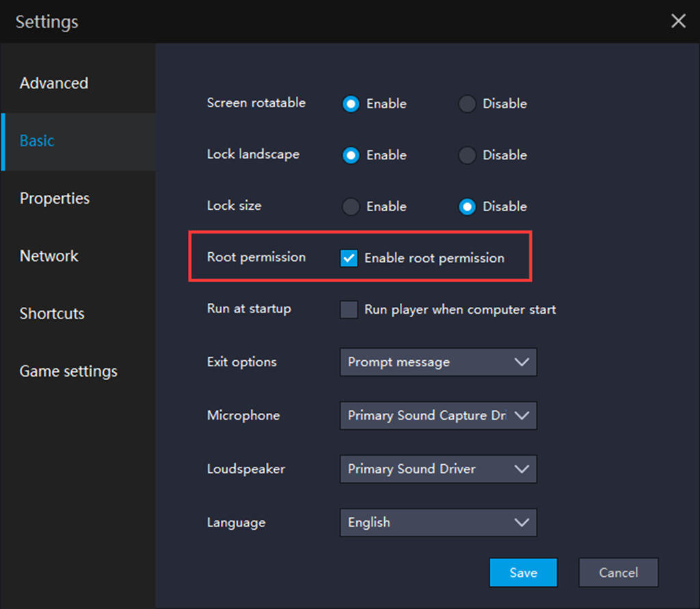This screenshot has height=609, width=700.
Task: Click the Run at startup label
Action: pyautogui.click(x=249, y=309)
